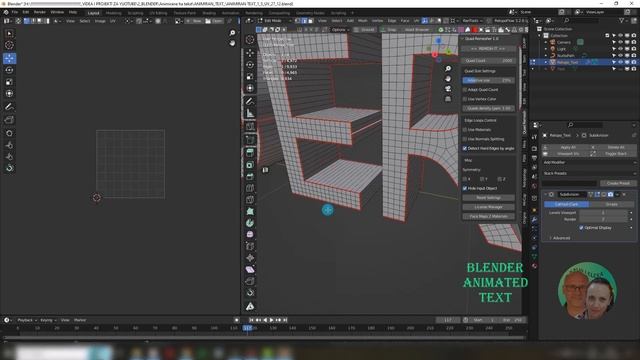Image resolution: width=640 pixels, height=360 pixels.
Task: Uncheck Hide Input Object
Action: pos(465,189)
